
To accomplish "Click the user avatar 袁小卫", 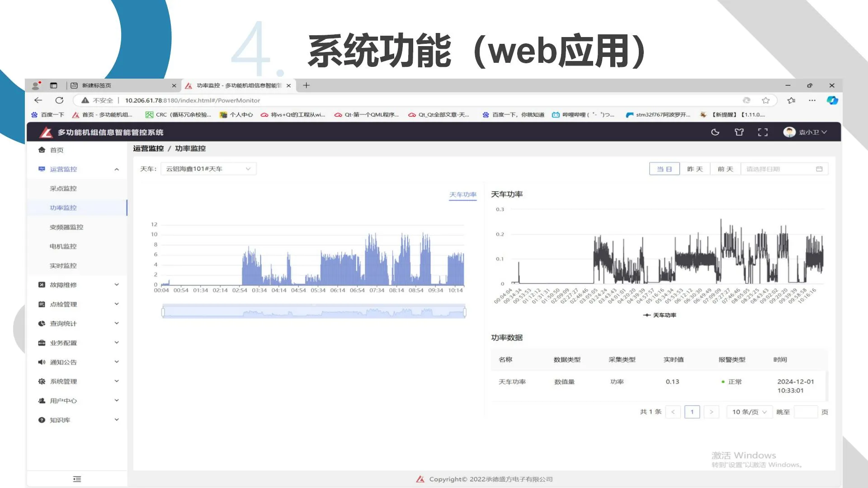I will coord(789,132).
